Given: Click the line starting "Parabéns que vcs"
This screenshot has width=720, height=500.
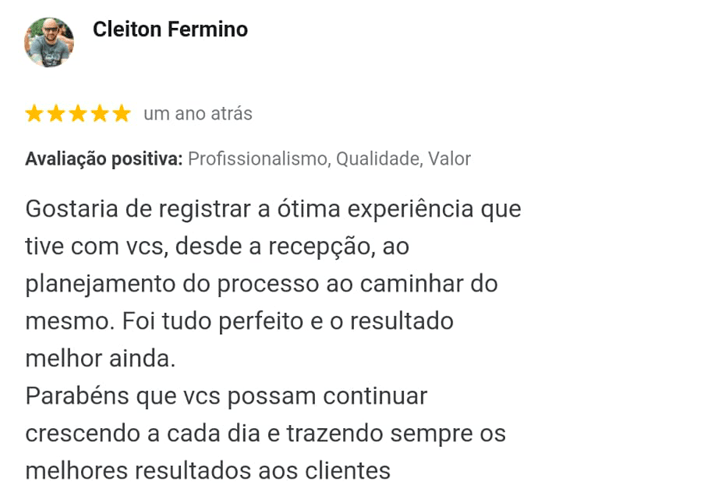Looking at the screenshot, I should [226, 396].
